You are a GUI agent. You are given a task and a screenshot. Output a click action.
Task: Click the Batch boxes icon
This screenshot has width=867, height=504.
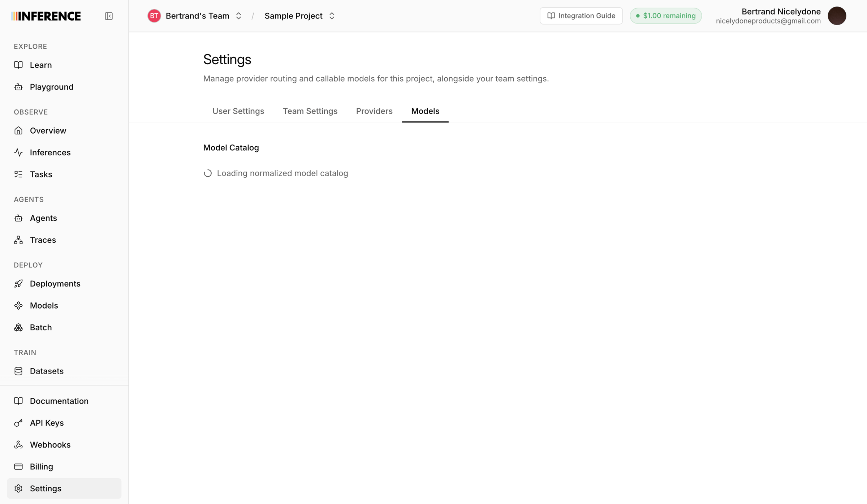pos(18,327)
